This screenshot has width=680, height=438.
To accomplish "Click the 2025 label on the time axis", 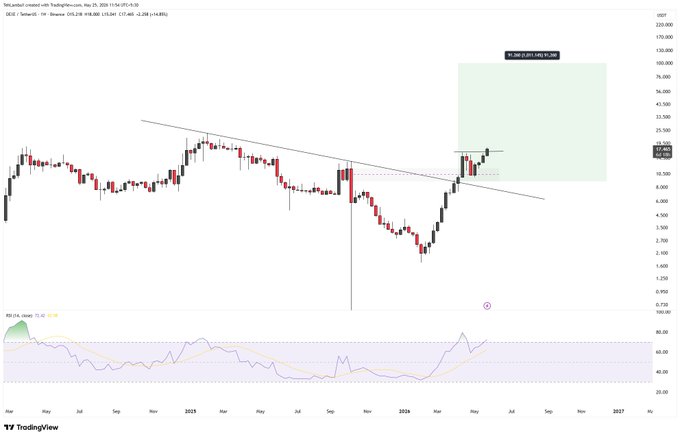I will coord(190,411).
